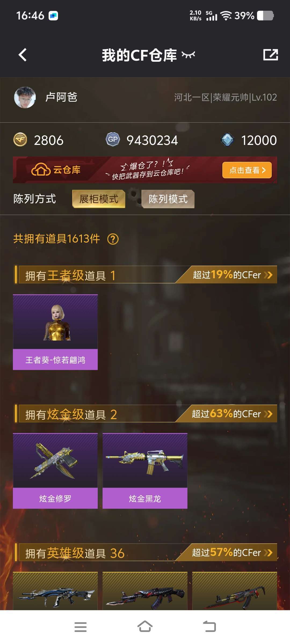Select the 炫金修罗 weapon item
Screen dimensions: 290x644
coord(55,471)
